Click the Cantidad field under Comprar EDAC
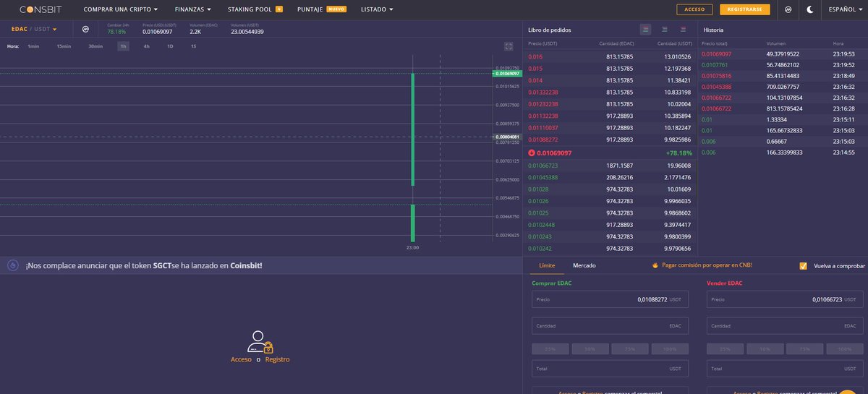This screenshot has height=394, width=868. pyautogui.click(x=610, y=326)
